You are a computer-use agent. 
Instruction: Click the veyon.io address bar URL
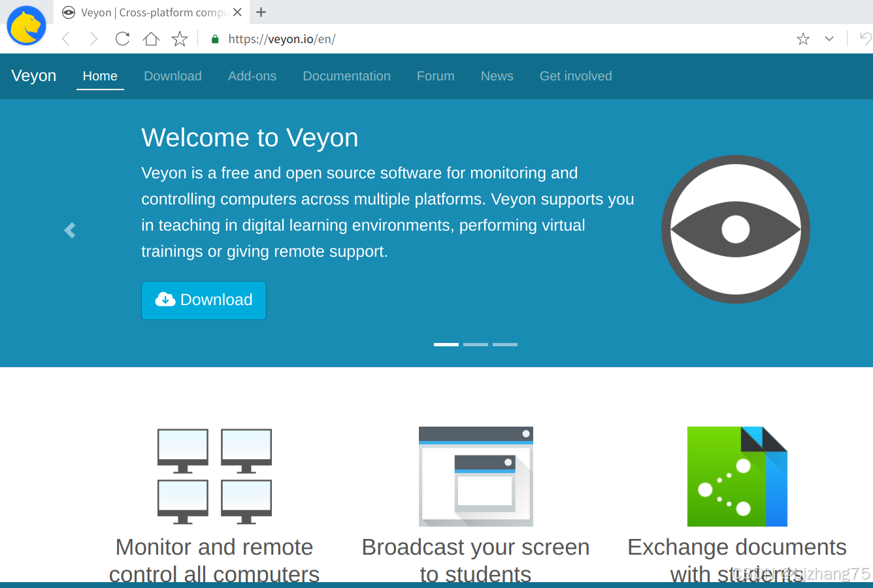(282, 39)
